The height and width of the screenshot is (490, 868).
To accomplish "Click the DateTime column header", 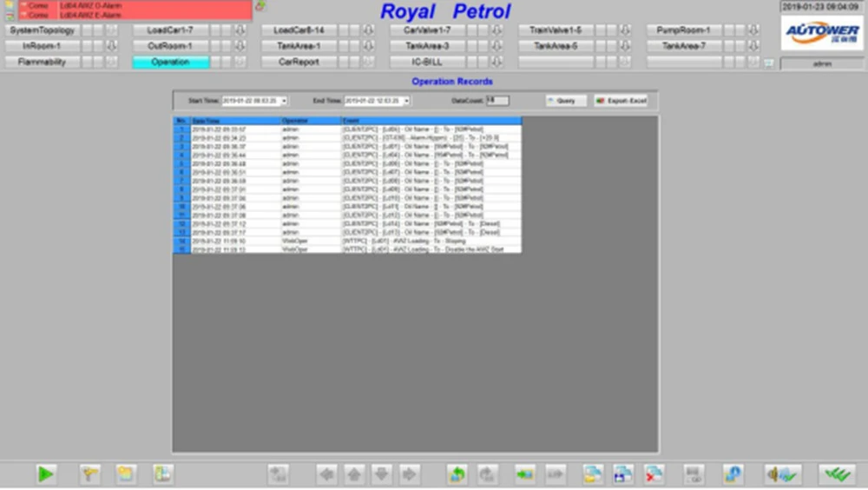I will (x=236, y=120).
